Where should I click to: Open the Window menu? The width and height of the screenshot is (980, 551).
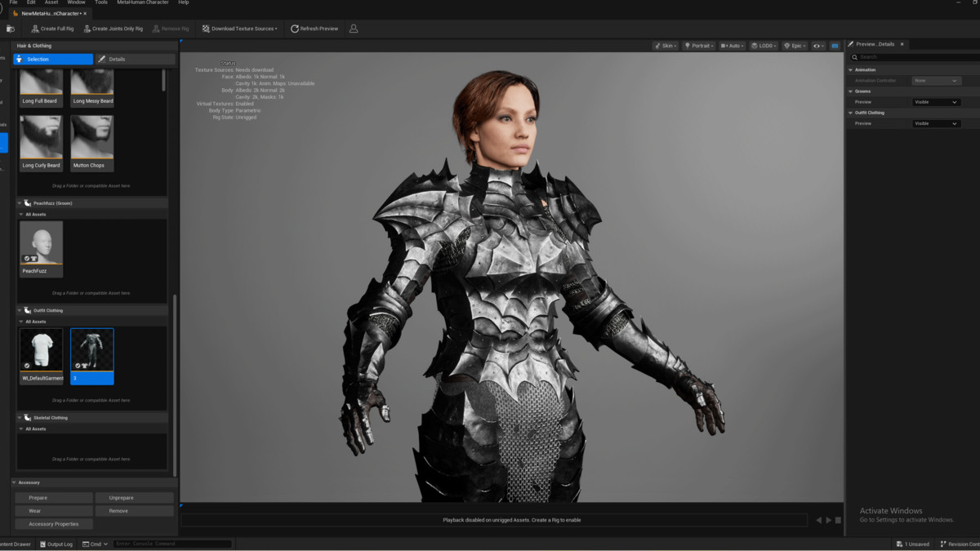76,2
